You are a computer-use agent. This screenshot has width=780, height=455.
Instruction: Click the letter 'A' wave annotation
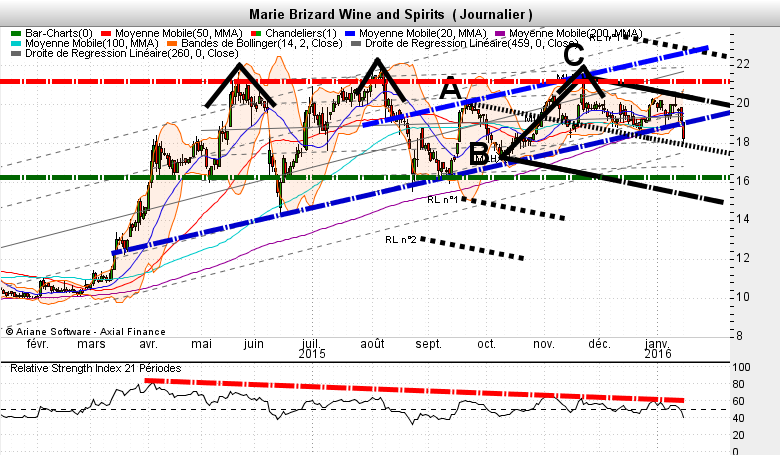(x=451, y=89)
